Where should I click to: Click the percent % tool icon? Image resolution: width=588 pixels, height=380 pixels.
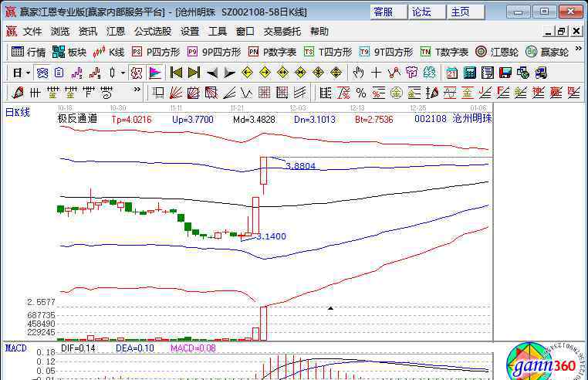361,93
